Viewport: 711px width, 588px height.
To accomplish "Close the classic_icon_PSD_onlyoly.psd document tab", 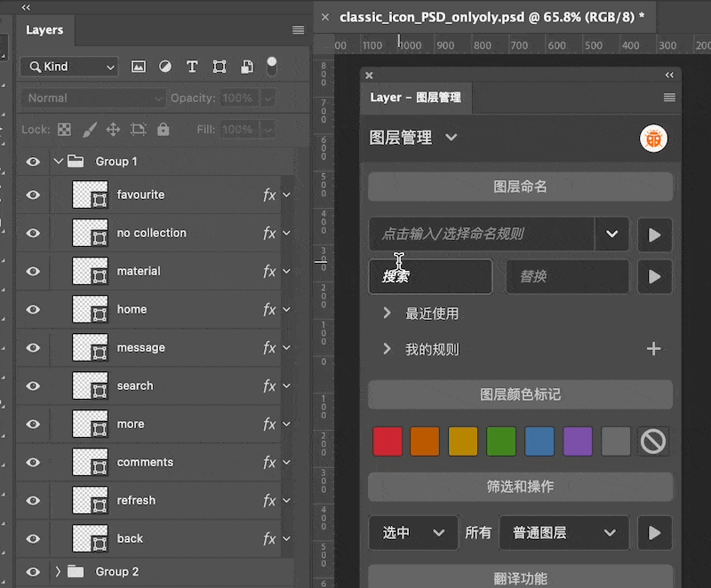I will coord(325,17).
